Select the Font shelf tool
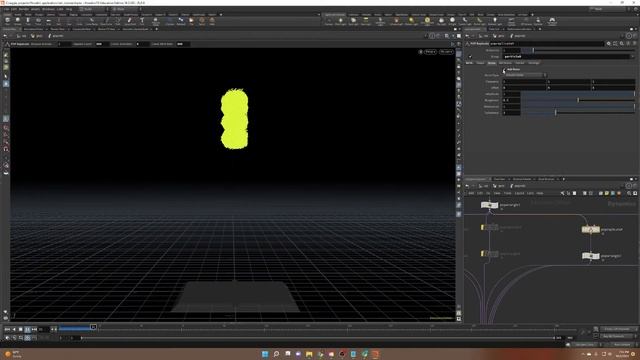This screenshot has width=640, height=360. 142,21
